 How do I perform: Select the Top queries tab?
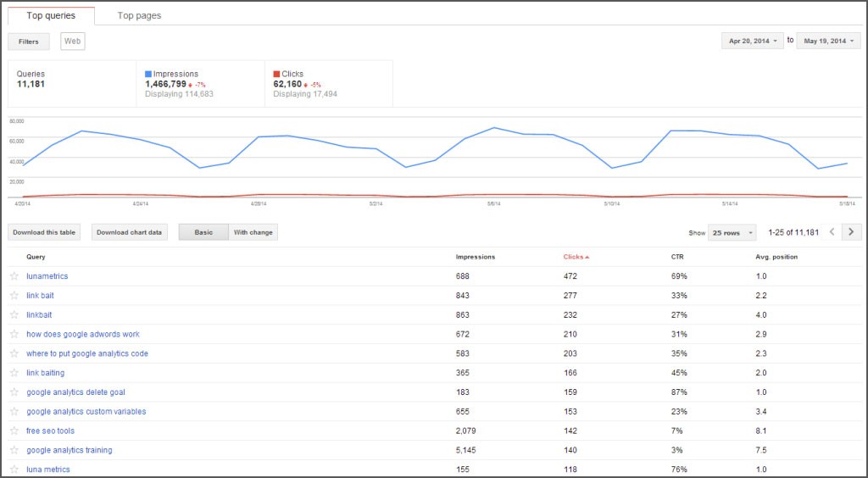click(51, 15)
